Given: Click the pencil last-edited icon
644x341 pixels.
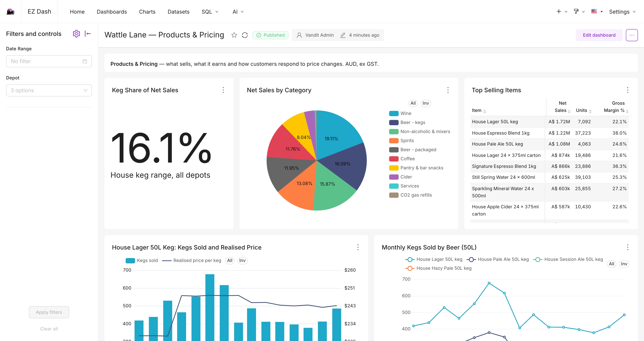Looking at the screenshot, I should (343, 35).
